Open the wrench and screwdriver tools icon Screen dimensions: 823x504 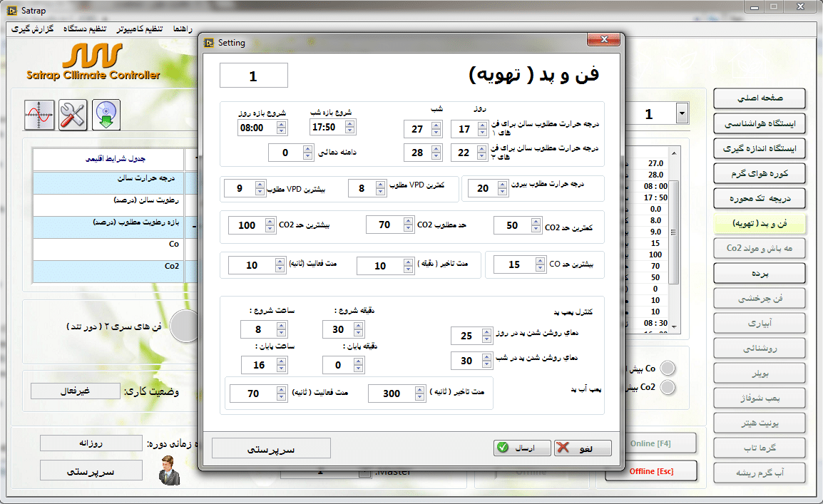[x=73, y=115]
